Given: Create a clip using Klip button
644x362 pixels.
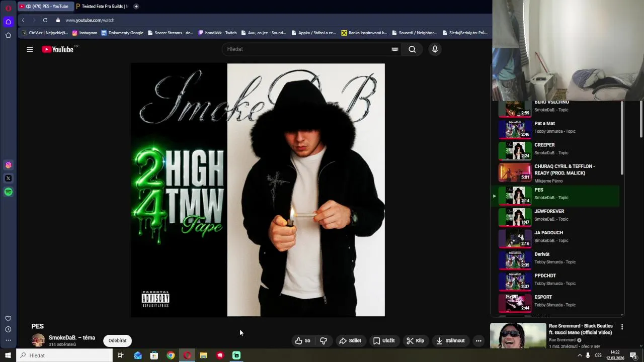Looking at the screenshot, I should (415, 341).
